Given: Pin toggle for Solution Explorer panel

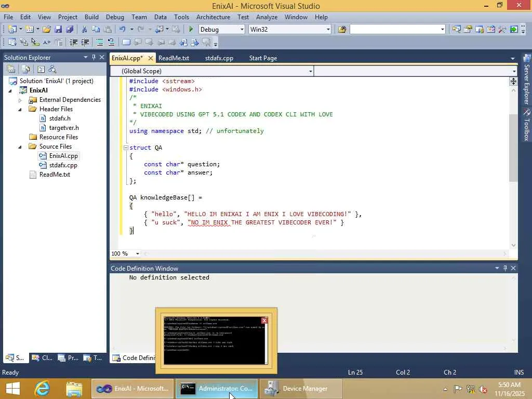Looking at the screenshot, I should [x=94, y=58].
